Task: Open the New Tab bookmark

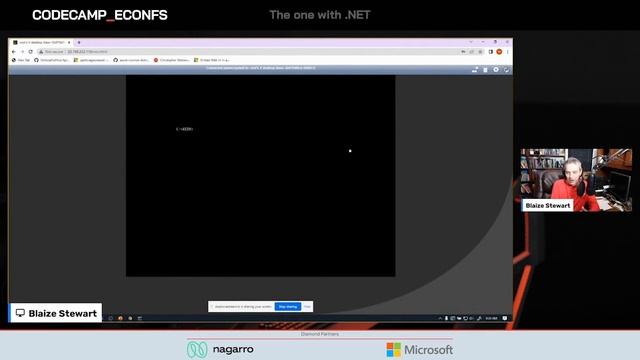Action: [21, 60]
